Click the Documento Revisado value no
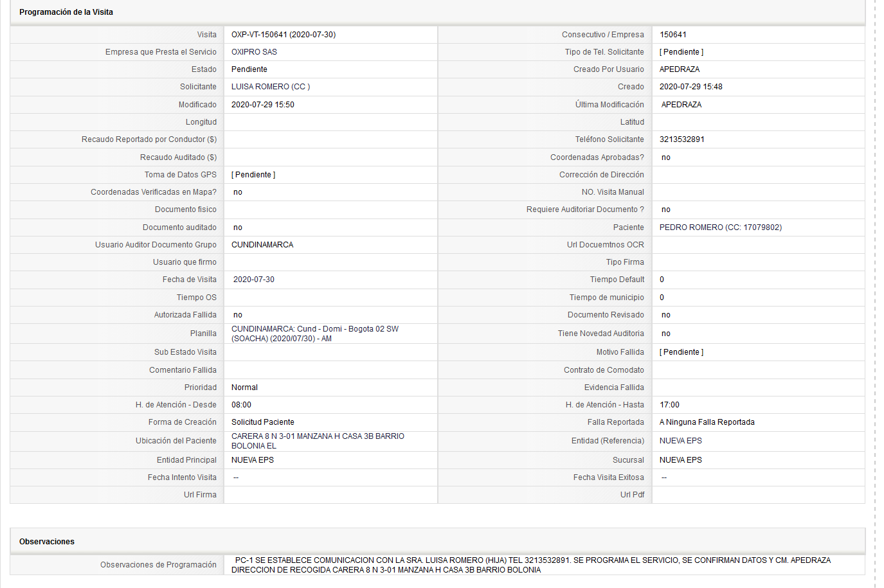The height and width of the screenshot is (588, 884). (666, 315)
